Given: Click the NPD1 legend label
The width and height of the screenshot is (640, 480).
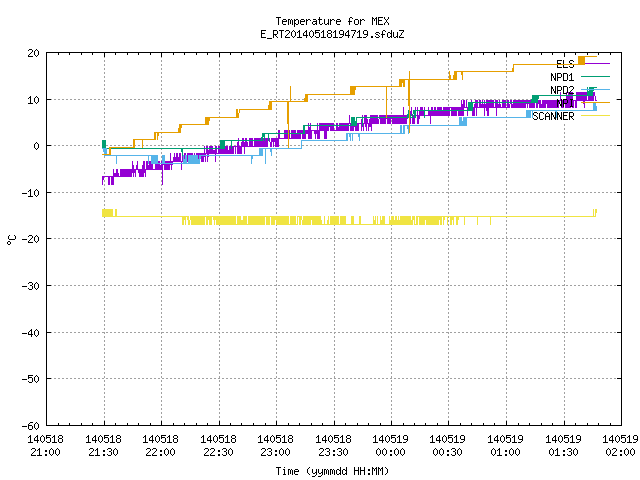Looking at the screenshot, I should (x=562, y=77).
